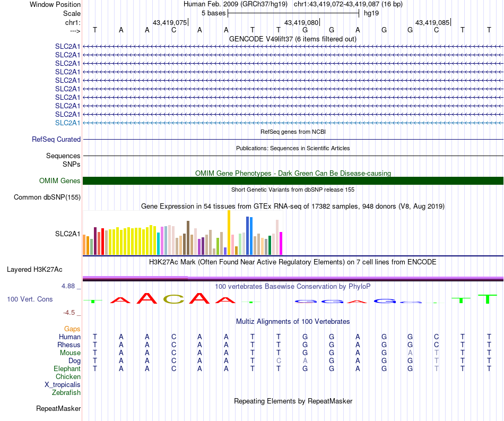Open Repeating Elements by RepeatMasker title
Screen dimensions: 504x421
(x=293, y=401)
